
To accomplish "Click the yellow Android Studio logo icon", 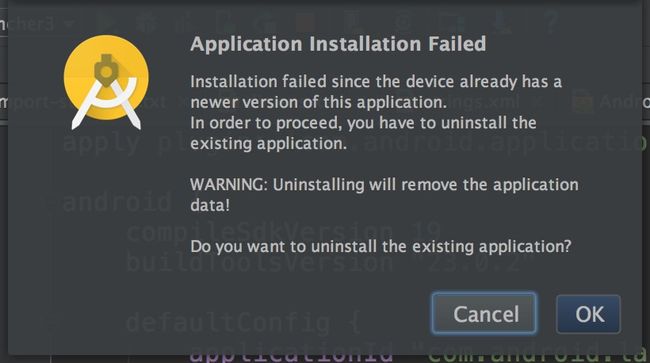I will 106,82.
